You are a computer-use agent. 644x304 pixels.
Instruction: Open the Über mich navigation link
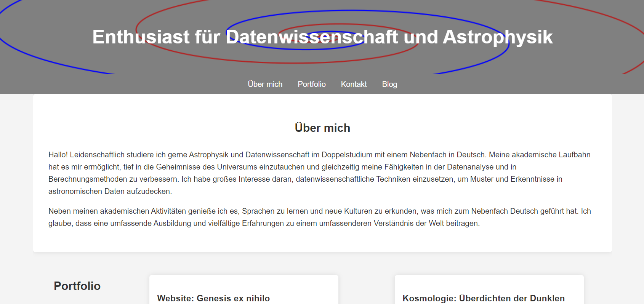click(x=265, y=84)
